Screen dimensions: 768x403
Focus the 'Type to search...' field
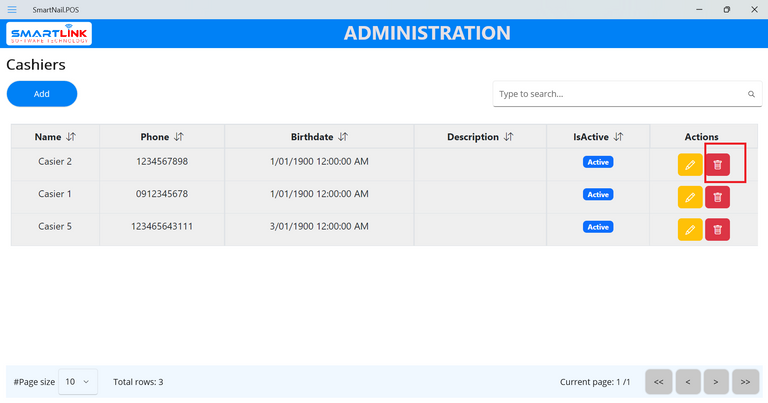click(620, 94)
